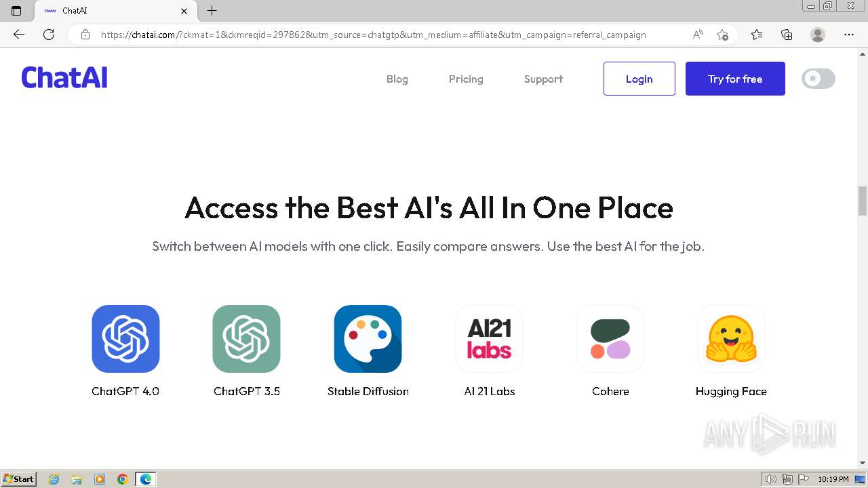The height and width of the screenshot is (488, 868).
Task: Click the Stable Diffusion label
Action: pyautogui.click(x=368, y=391)
